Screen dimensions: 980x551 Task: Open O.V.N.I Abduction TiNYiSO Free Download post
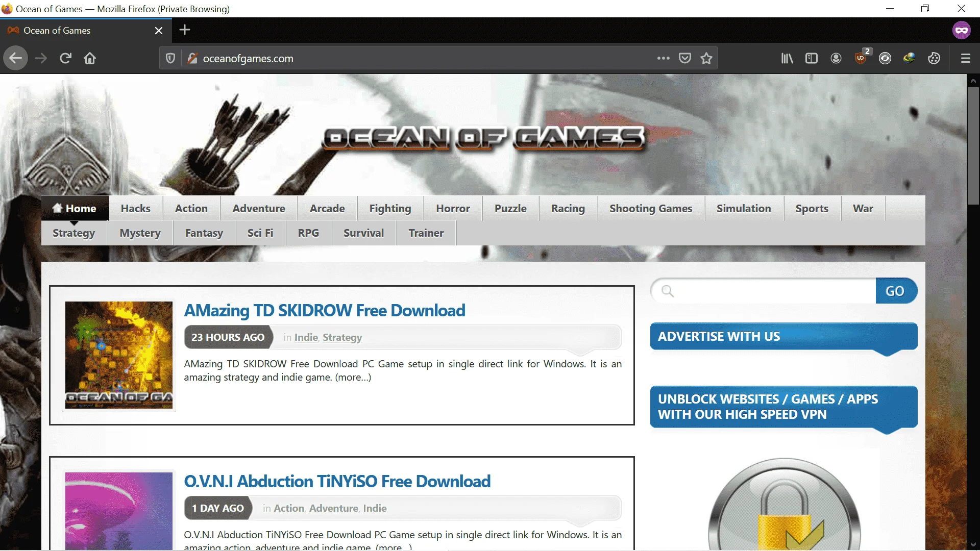pos(337,481)
